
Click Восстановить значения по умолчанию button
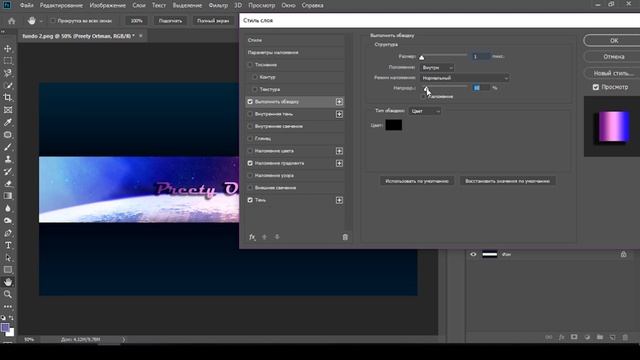coord(507,181)
